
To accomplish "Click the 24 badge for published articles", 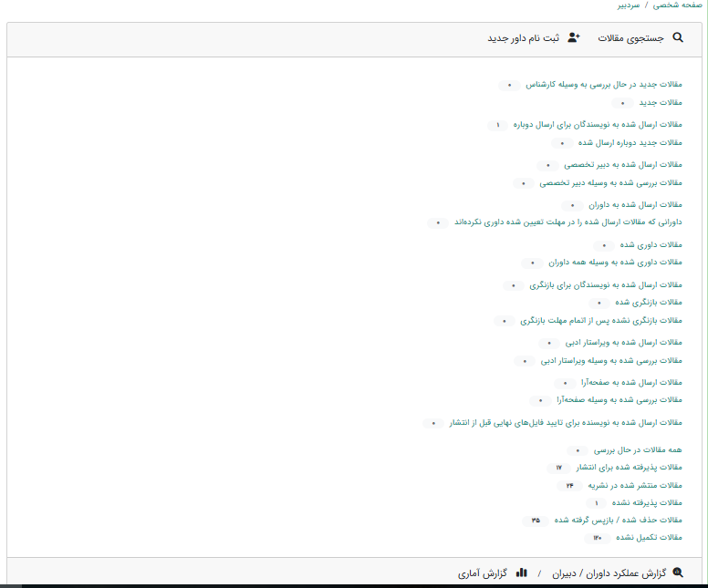I will coord(569,485).
